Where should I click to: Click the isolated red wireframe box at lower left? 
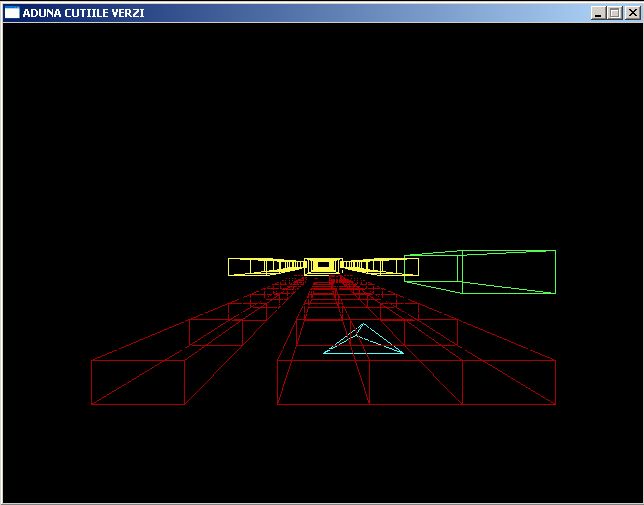pyautogui.click(x=138, y=382)
